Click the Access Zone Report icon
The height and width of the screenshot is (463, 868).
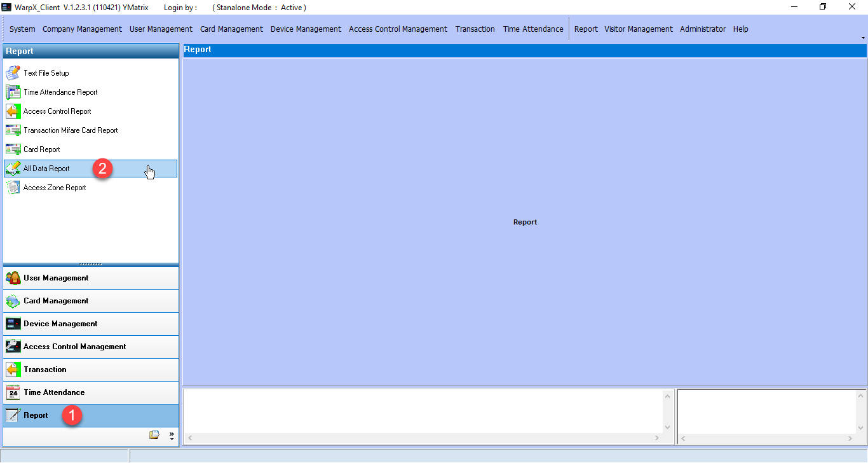13,187
